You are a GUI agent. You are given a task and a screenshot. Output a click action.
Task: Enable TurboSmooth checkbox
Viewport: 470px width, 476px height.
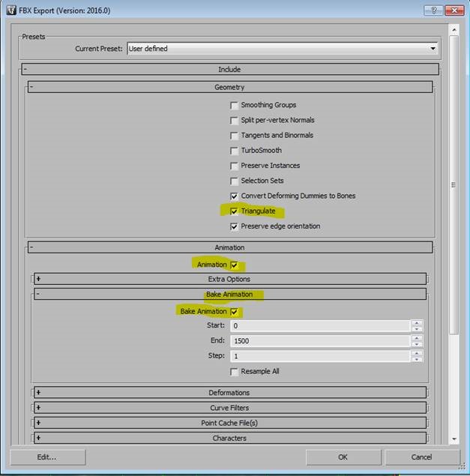234,151
